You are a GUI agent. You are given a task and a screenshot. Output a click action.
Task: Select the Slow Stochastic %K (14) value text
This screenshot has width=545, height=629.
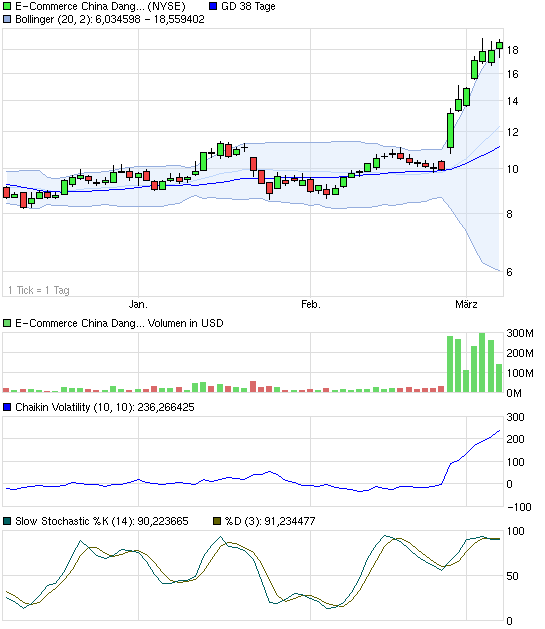[x=102, y=521]
